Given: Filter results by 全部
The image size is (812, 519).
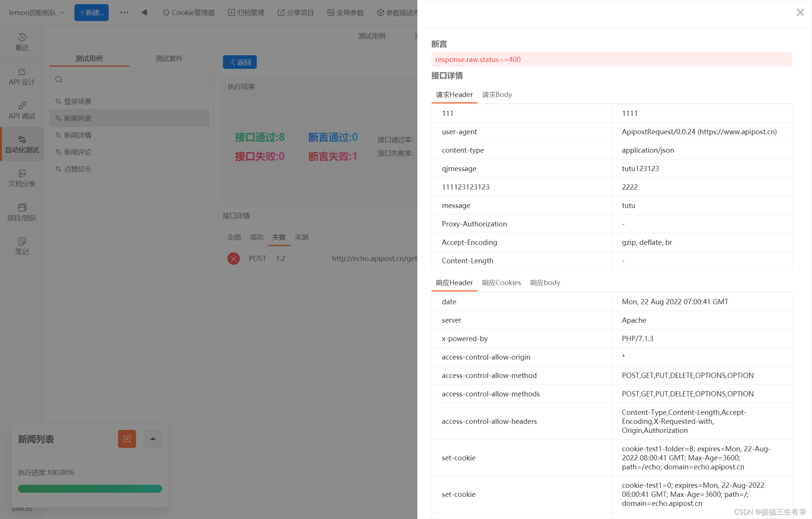Looking at the screenshot, I should 234,237.
